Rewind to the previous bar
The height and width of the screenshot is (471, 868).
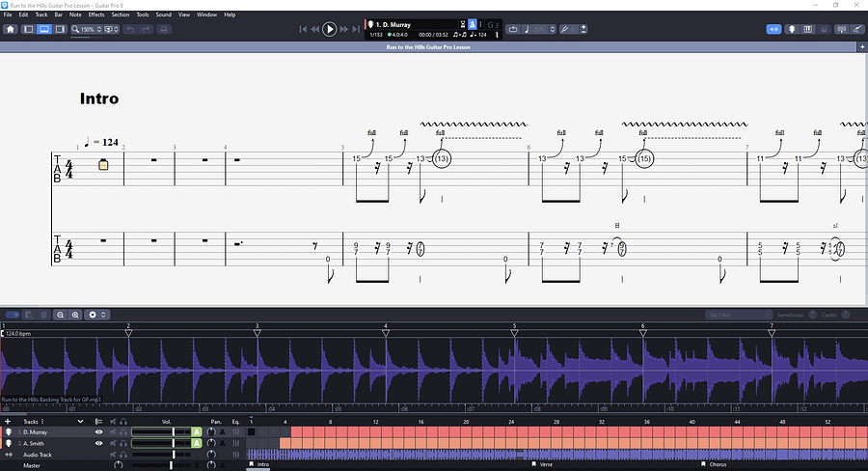[315, 29]
